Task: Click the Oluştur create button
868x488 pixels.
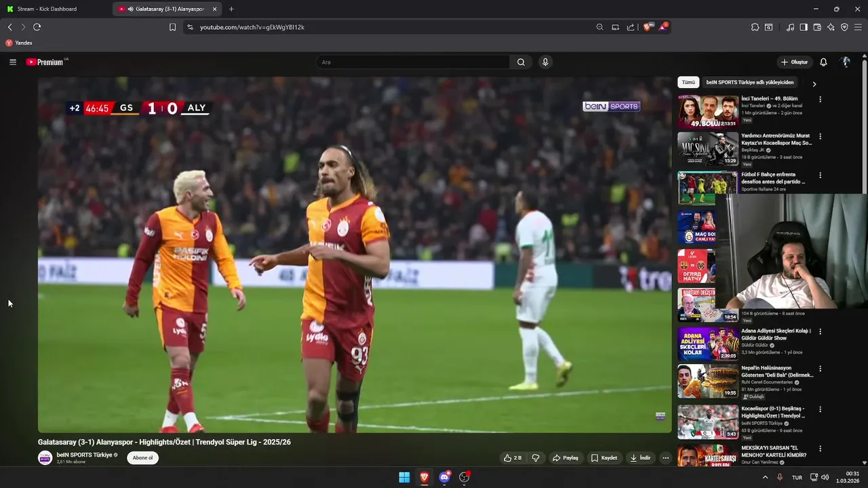Action: [794, 62]
